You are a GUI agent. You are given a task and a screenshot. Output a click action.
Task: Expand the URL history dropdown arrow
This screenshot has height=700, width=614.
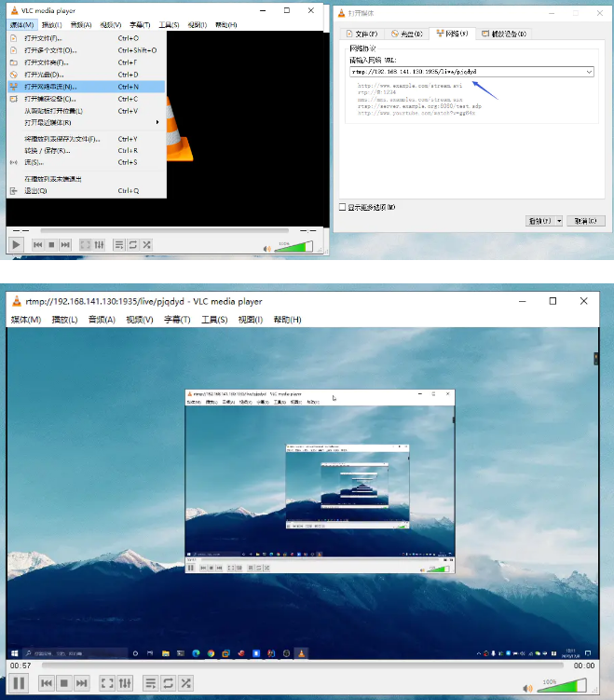[x=590, y=72]
